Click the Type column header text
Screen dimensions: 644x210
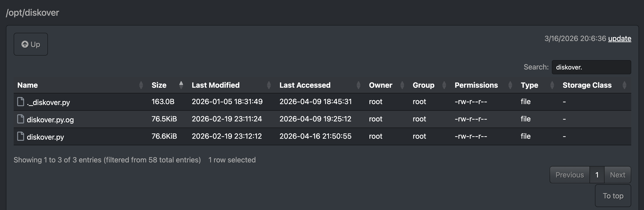coord(530,85)
